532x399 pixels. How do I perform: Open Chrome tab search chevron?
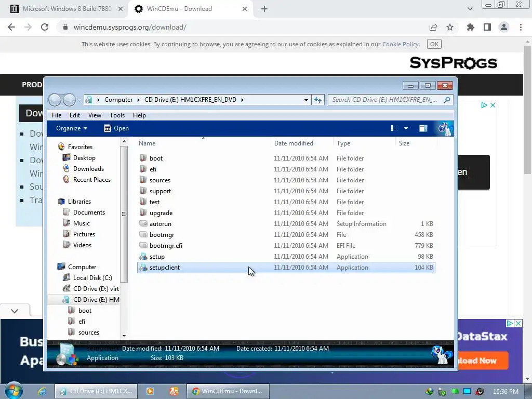tap(470, 9)
